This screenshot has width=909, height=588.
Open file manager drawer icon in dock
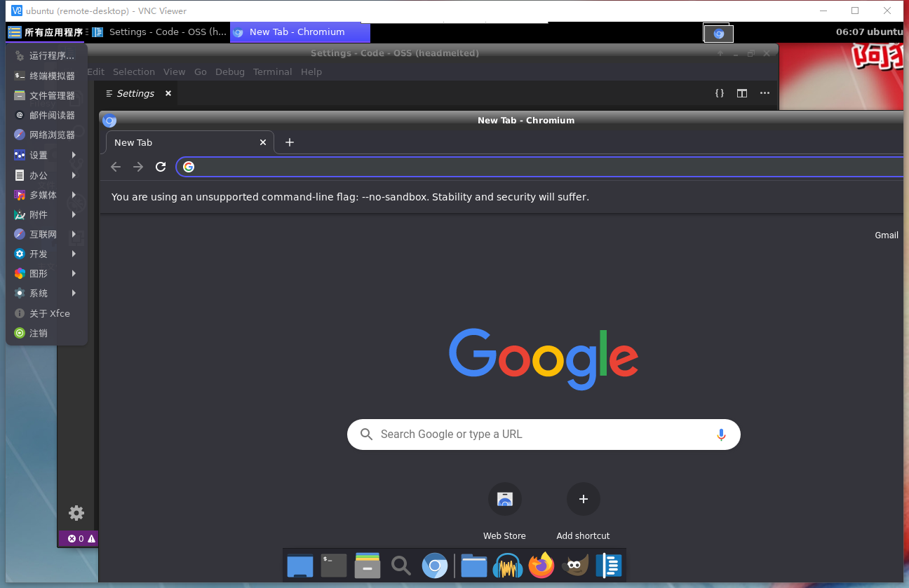pyautogui.click(x=368, y=566)
